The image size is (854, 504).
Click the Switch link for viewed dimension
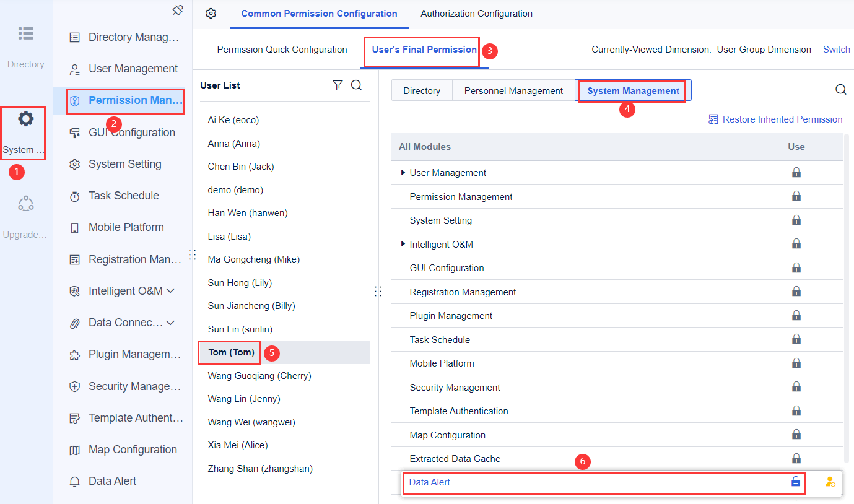[x=836, y=49]
